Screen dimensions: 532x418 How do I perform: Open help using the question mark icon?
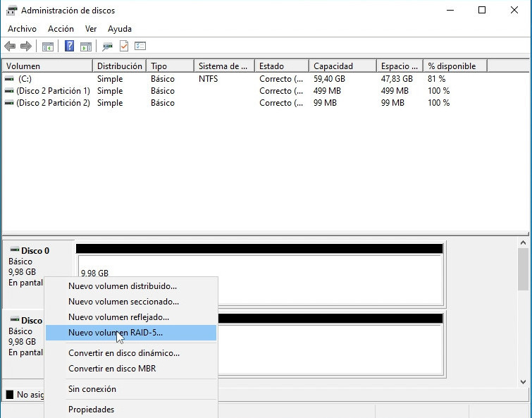click(x=70, y=47)
